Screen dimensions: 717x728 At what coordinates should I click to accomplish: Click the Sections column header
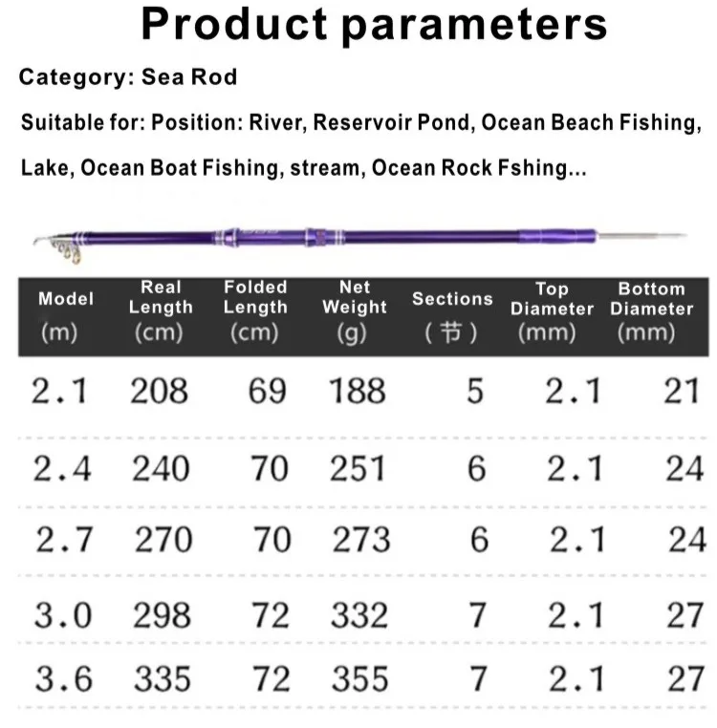tap(452, 316)
